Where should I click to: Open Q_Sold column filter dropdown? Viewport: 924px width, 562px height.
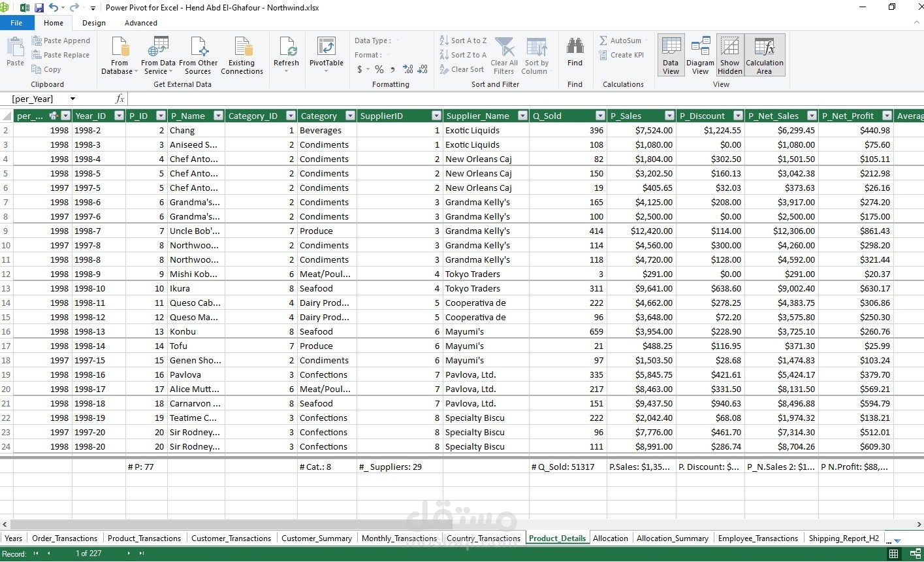point(600,116)
